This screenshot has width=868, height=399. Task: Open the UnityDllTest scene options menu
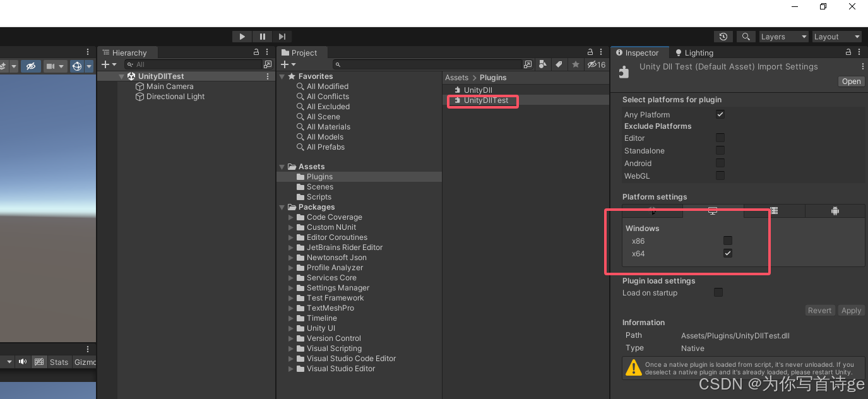coord(268,76)
